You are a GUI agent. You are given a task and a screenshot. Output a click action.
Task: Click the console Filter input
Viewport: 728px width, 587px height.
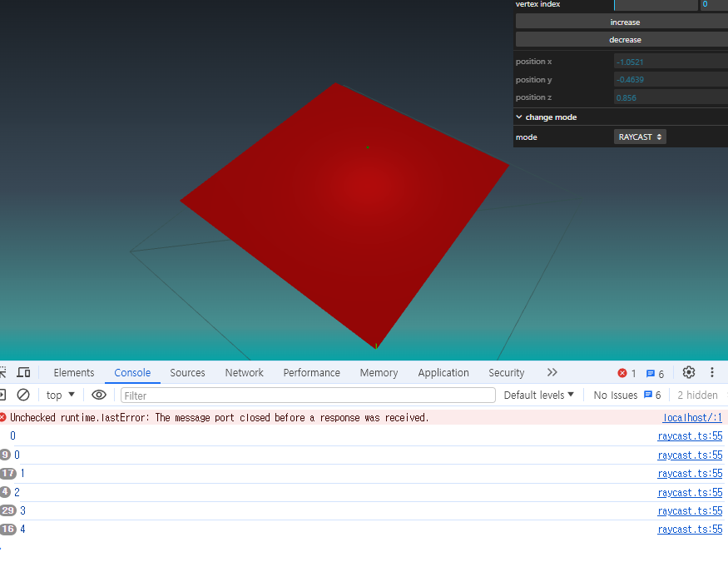pos(308,395)
